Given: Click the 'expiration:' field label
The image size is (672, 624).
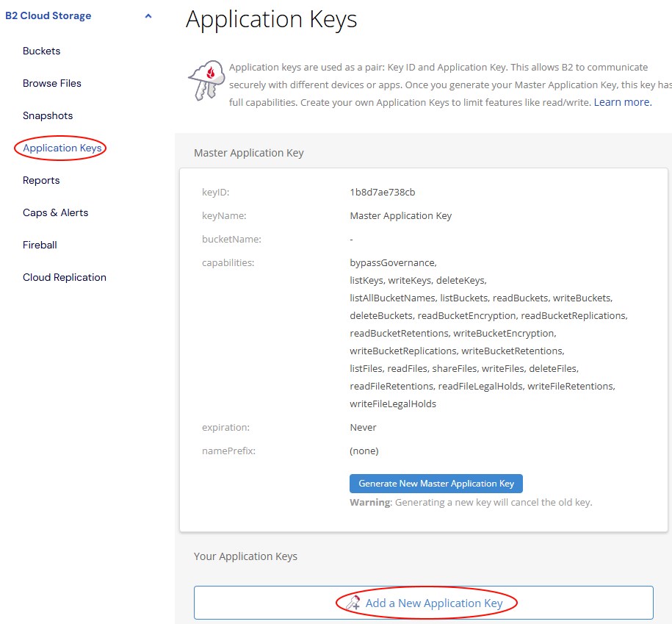Looking at the screenshot, I should pyautogui.click(x=226, y=428).
